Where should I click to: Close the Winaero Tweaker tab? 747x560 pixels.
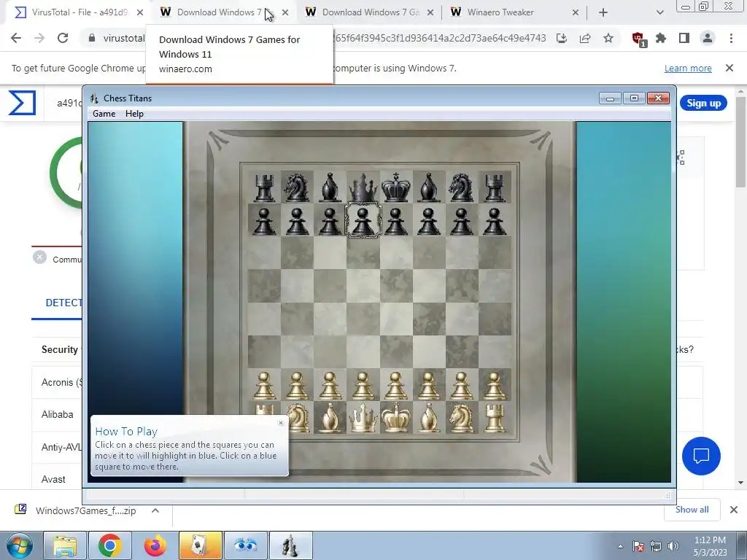coord(575,13)
